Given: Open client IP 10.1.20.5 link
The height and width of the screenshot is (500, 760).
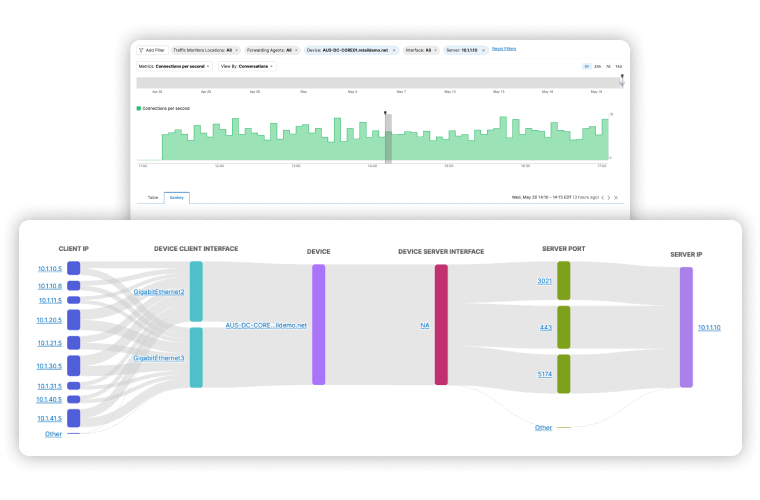Looking at the screenshot, I should pyautogui.click(x=49, y=320).
